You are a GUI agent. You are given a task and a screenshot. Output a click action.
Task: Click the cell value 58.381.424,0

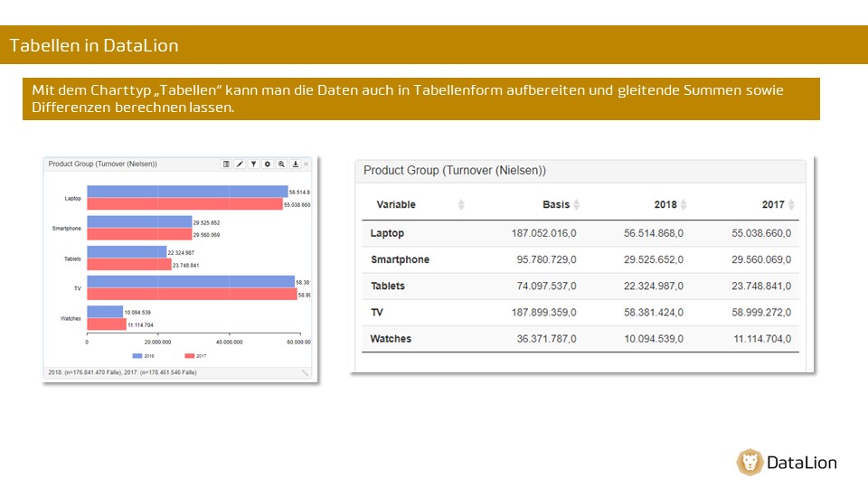pyautogui.click(x=654, y=313)
